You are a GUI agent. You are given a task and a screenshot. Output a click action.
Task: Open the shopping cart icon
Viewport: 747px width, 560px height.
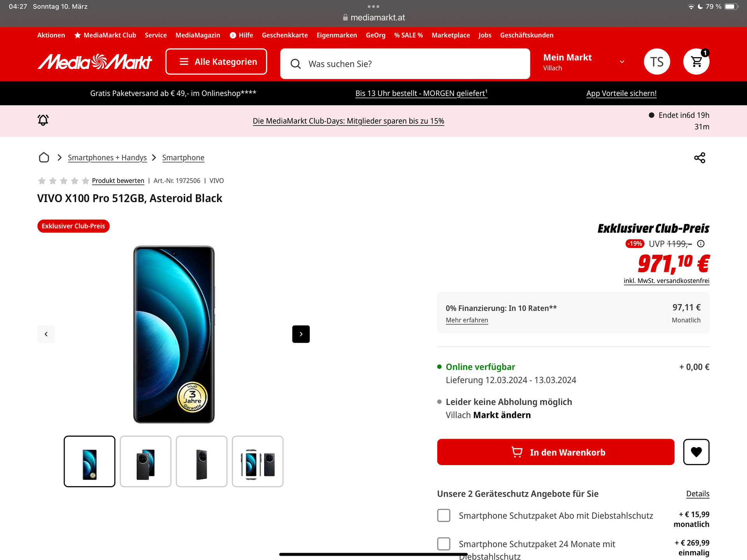(696, 61)
